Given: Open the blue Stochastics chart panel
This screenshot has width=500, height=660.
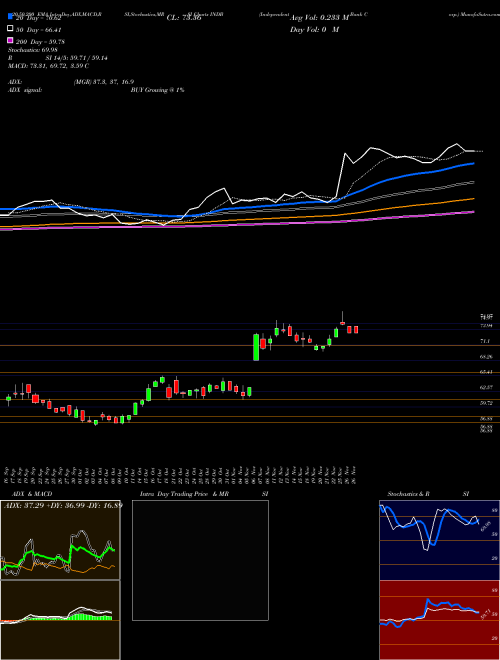Looking at the screenshot, I should pos(439,540).
